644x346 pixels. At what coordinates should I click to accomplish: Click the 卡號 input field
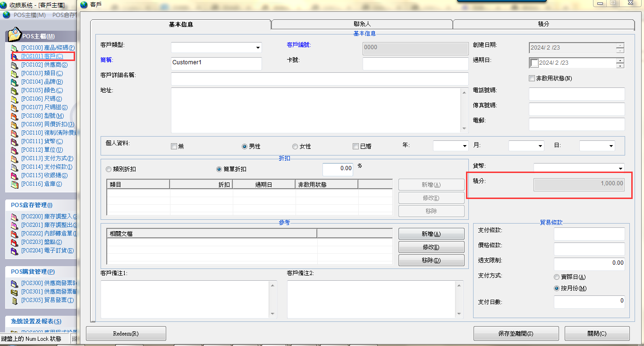(x=415, y=63)
